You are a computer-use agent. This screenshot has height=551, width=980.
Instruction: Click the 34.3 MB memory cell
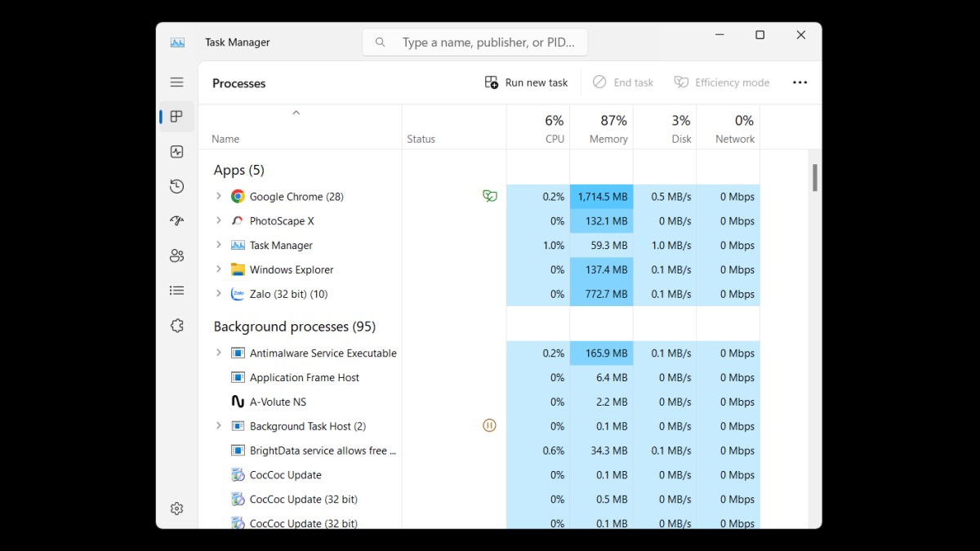click(x=601, y=451)
